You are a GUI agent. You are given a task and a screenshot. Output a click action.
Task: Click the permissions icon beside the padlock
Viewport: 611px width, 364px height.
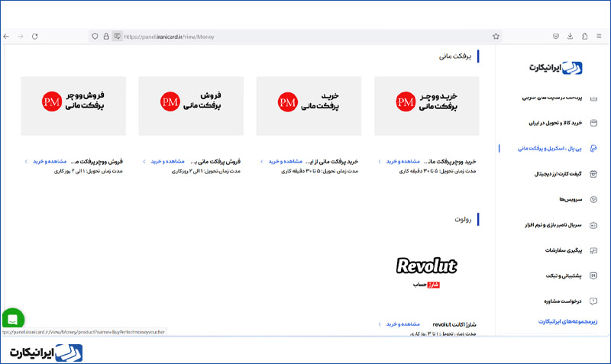click(x=118, y=37)
